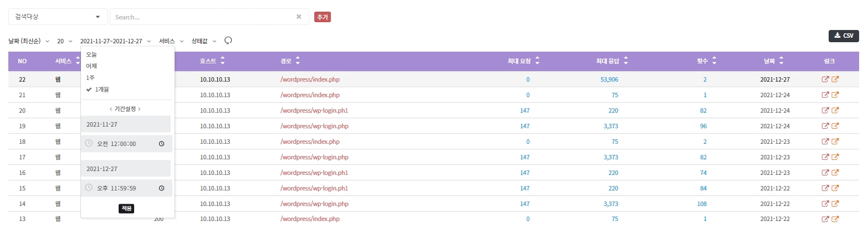The width and height of the screenshot is (868, 226).
Task: Choose the 오늘 period option
Action: click(x=91, y=54)
